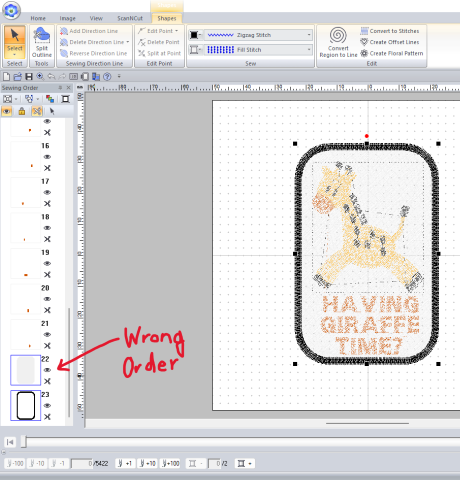Image resolution: width=460 pixels, height=480 pixels.
Task: Advance simulation by +10 stitches
Action: [147, 463]
